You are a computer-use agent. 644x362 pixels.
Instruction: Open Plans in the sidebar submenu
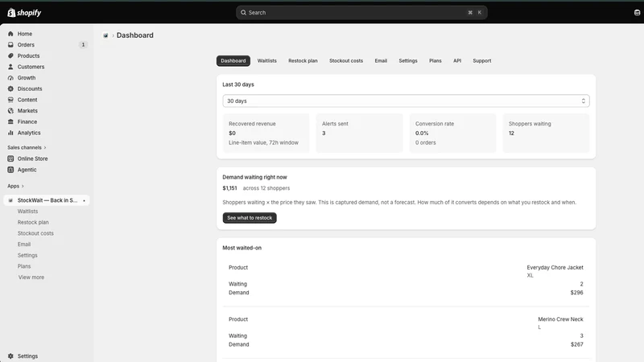(24, 266)
